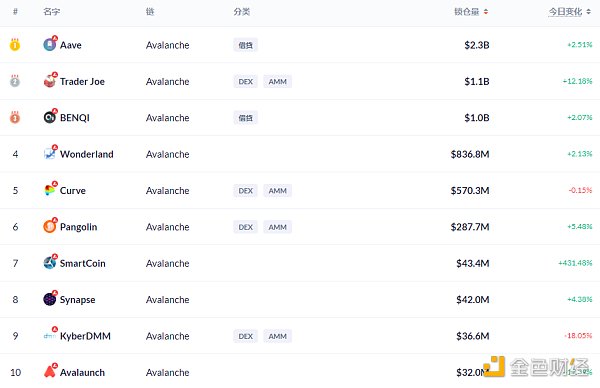Click the Aave protocol logo icon
Viewport: 600px width, 388px height.
(x=49, y=45)
